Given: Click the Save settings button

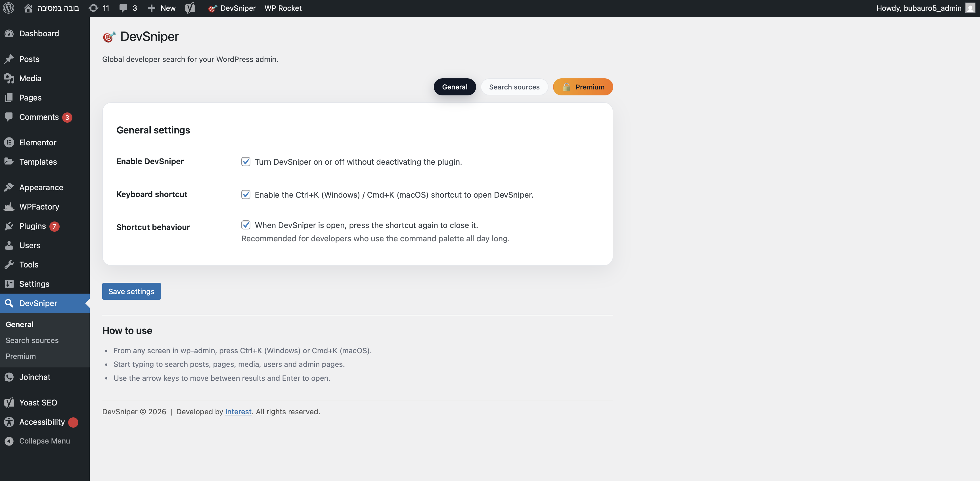Looking at the screenshot, I should [x=131, y=292].
